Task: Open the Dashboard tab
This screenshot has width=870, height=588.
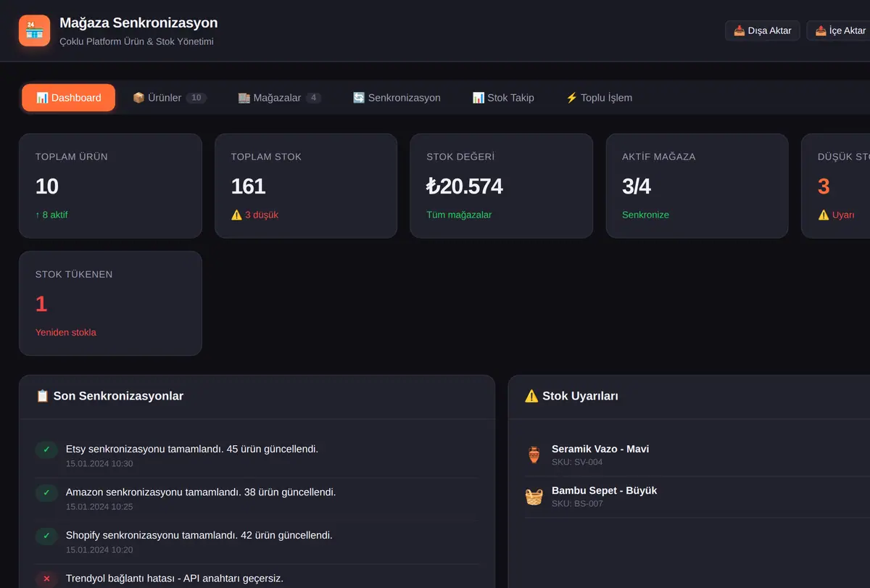Action: click(x=68, y=98)
